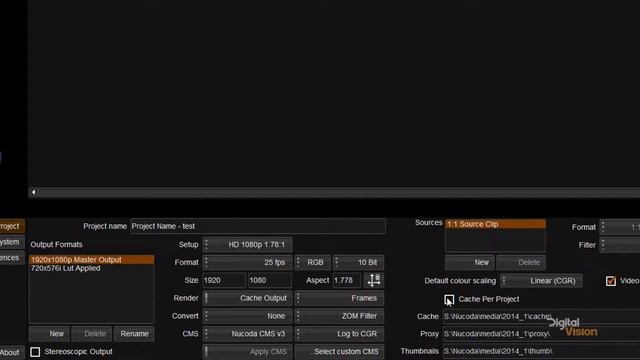640x360 pixels.
Task: Click Delete under Output Formats
Action: tap(92, 334)
